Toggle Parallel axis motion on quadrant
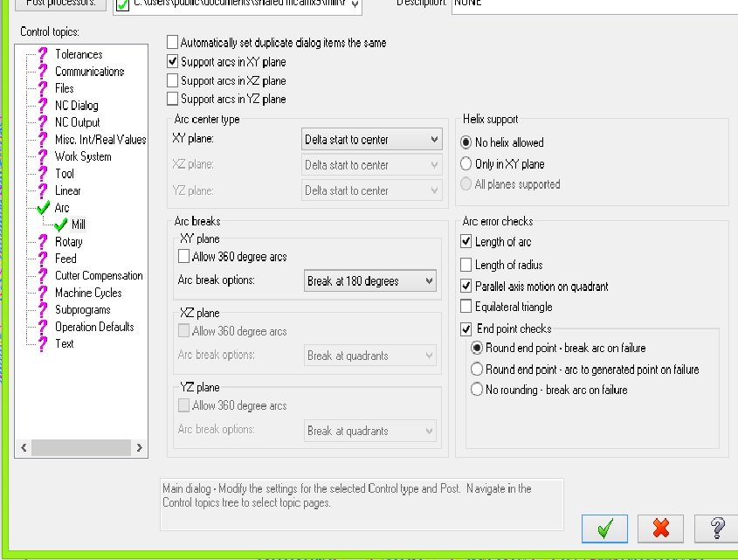This screenshot has height=560, width=738. [466, 286]
